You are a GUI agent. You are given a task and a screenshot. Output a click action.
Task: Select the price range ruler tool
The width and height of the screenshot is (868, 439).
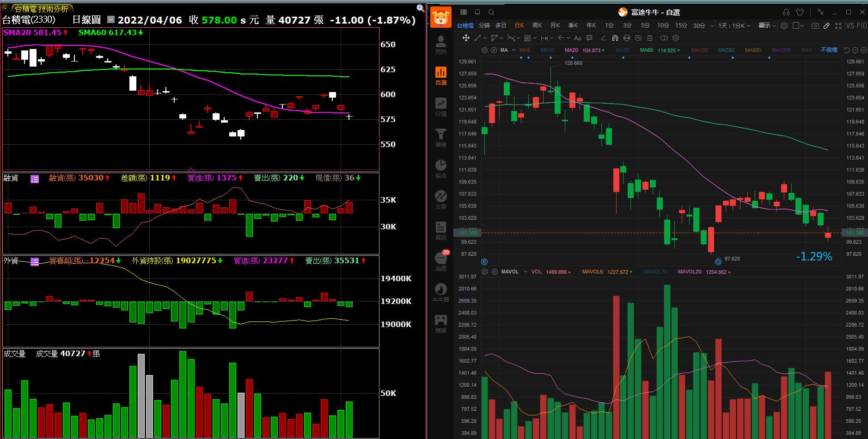[x=544, y=38]
